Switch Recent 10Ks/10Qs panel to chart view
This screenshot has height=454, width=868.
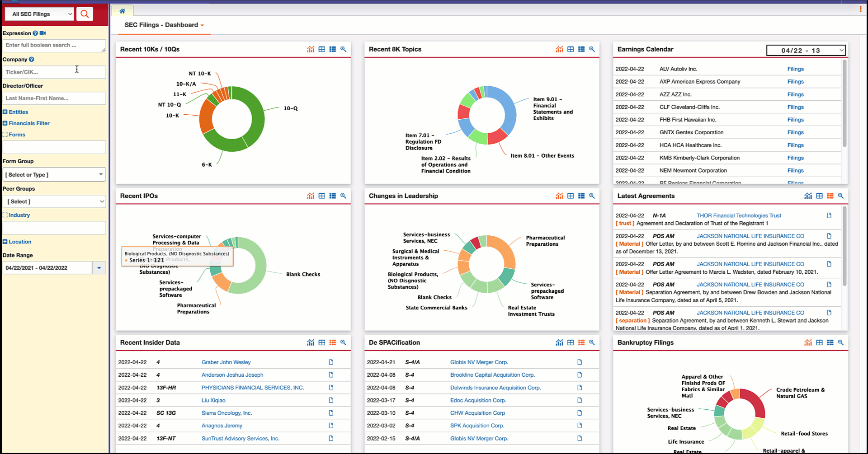311,49
